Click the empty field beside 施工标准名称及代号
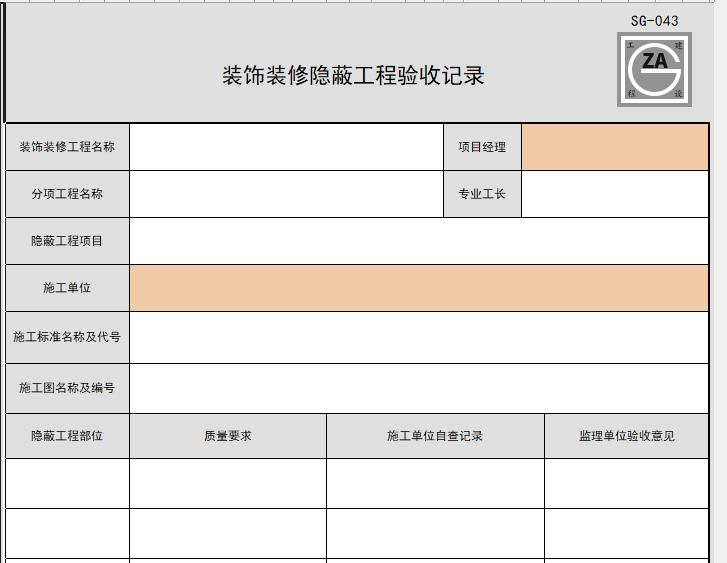727x563 pixels. (x=418, y=337)
